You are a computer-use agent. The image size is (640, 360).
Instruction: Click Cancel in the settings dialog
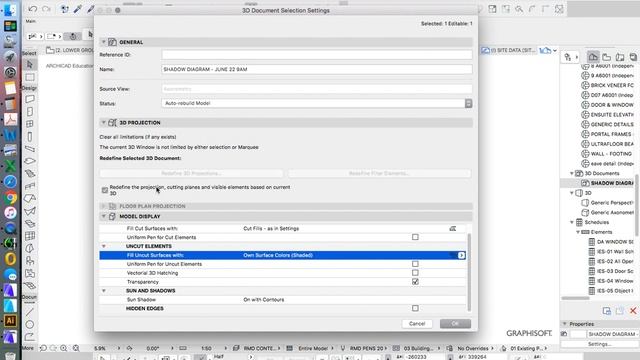pos(417,324)
